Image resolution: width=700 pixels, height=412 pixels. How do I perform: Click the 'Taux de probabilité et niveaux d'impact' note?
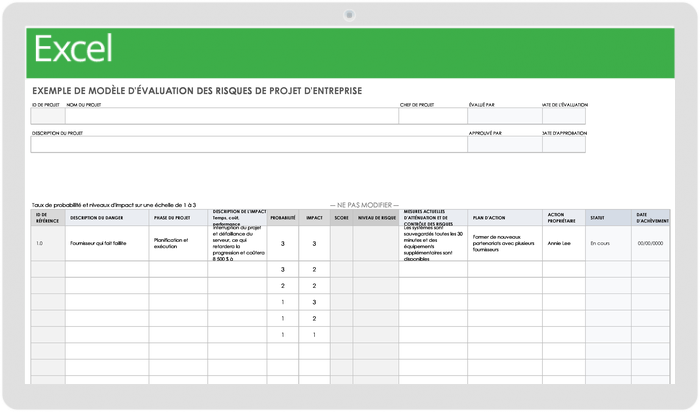click(x=114, y=205)
